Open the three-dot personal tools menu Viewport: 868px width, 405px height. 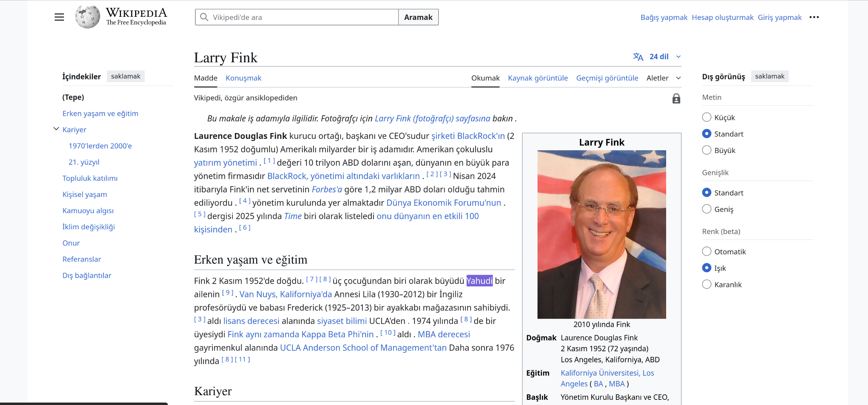pos(814,17)
